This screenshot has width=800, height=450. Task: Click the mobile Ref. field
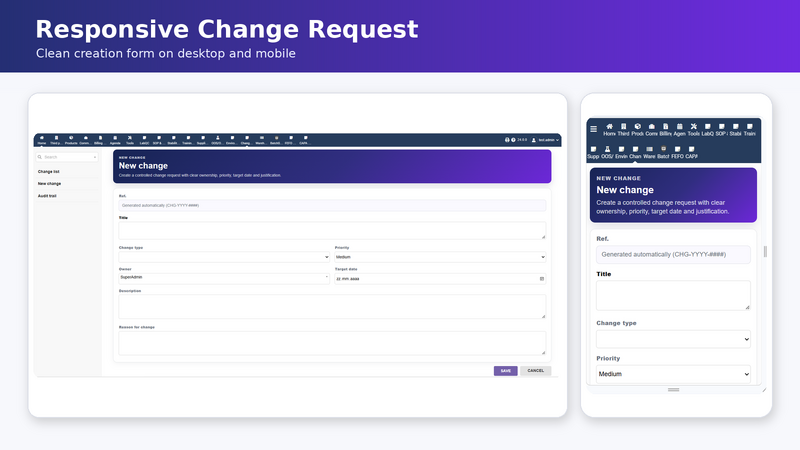coord(673,254)
